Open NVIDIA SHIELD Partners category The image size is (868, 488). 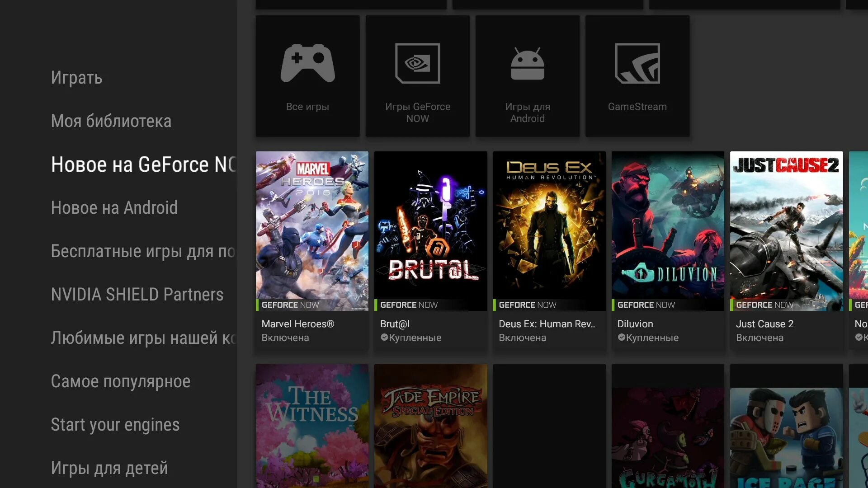(x=137, y=295)
